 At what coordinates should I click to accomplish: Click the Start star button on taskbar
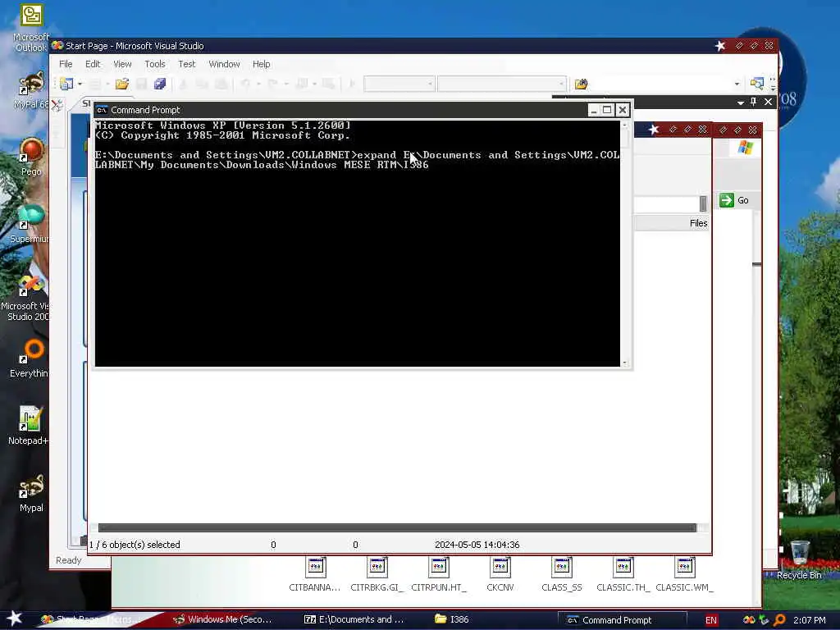tap(15, 619)
